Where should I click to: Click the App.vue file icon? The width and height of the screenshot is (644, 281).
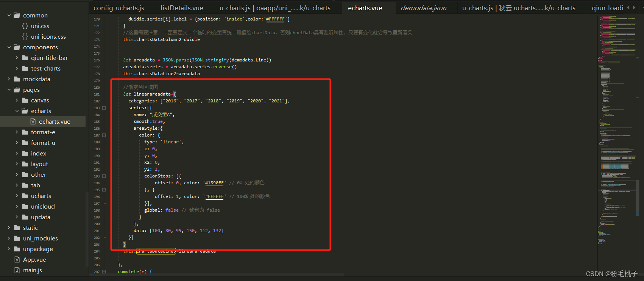click(x=17, y=259)
